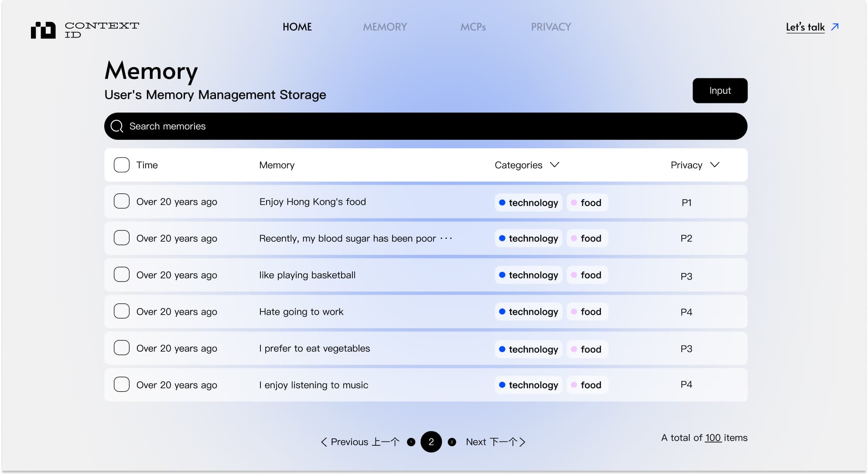Screen dimensions: 868x475
Task: Click 'Over 20 years ago' in Hong Kong row
Action: click(177, 202)
